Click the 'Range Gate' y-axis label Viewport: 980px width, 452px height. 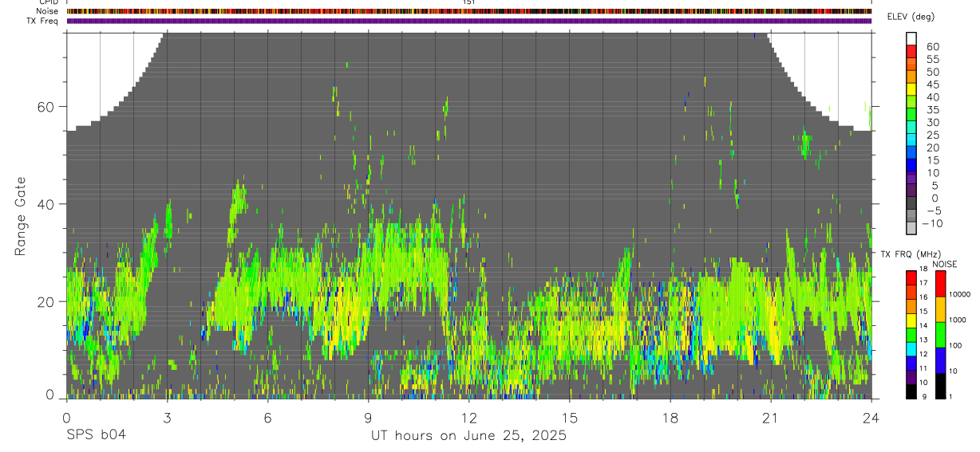pyautogui.click(x=22, y=216)
